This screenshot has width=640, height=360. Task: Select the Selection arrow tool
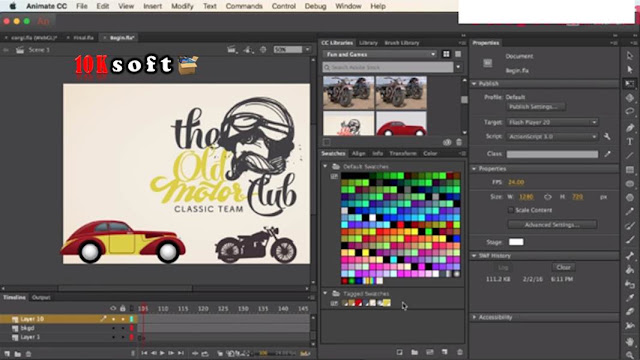[630, 56]
